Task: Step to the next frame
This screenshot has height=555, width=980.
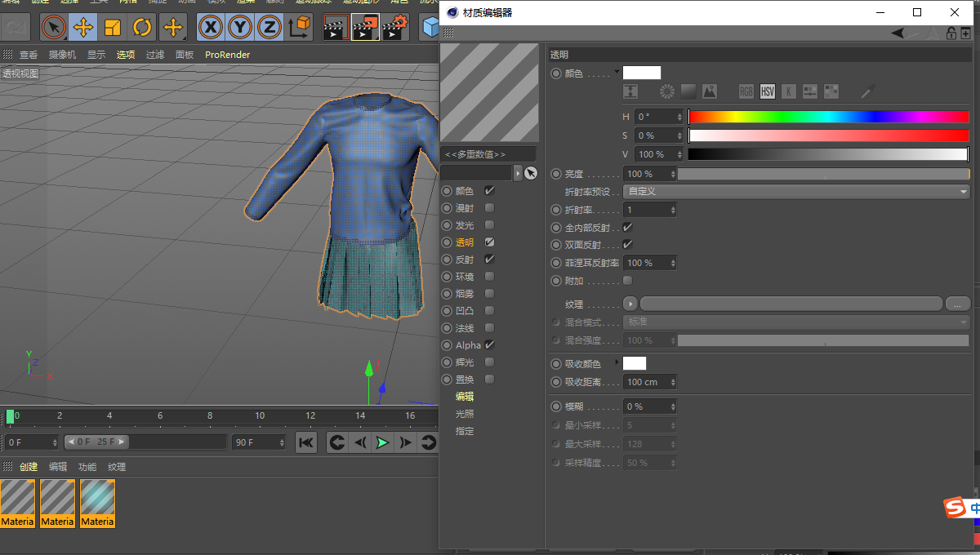Action: tap(405, 442)
